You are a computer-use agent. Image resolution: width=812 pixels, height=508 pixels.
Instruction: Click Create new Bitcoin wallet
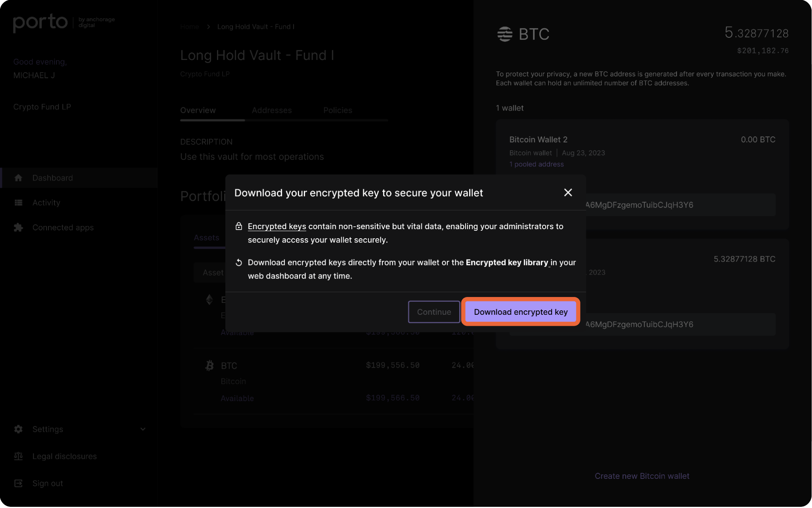pos(642,476)
